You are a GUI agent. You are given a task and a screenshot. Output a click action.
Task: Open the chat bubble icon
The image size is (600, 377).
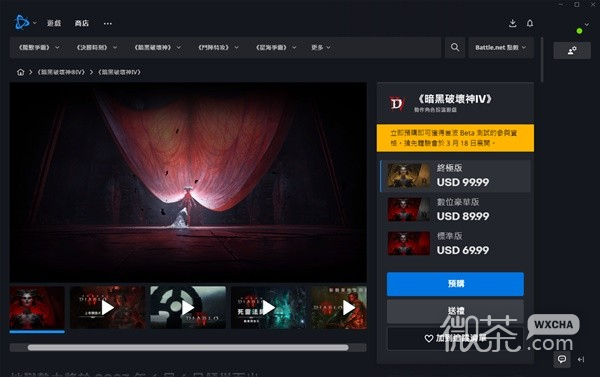pyautogui.click(x=562, y=359)
